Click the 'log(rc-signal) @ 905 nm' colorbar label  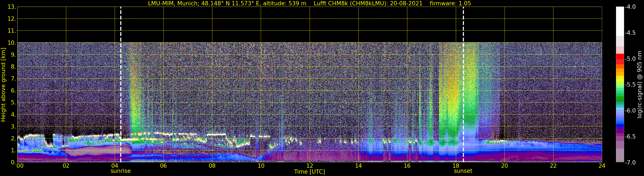pyautogui.click(x=640, y=85)
